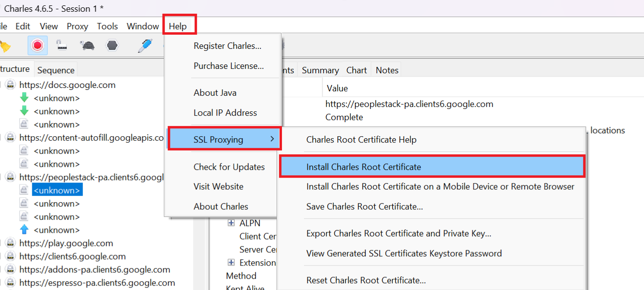Select the highlighted <unknown> request row
644x290 pixels.
[57, 190]
